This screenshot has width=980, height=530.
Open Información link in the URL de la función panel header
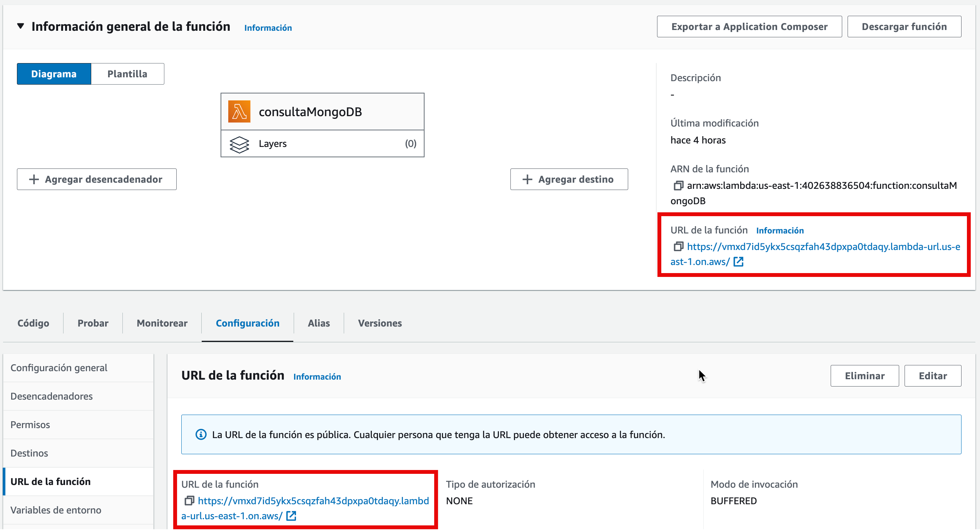click(x=317, y=377)
